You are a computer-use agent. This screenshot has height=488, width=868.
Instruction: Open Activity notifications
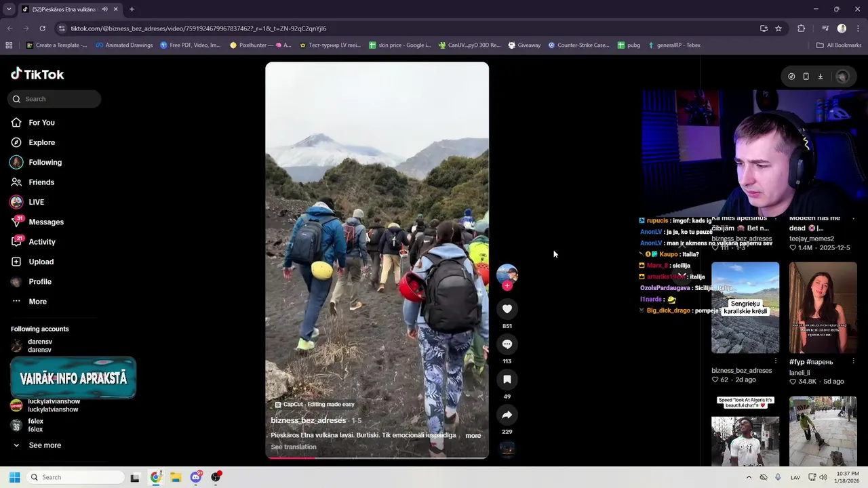click(x=41, y=242)
